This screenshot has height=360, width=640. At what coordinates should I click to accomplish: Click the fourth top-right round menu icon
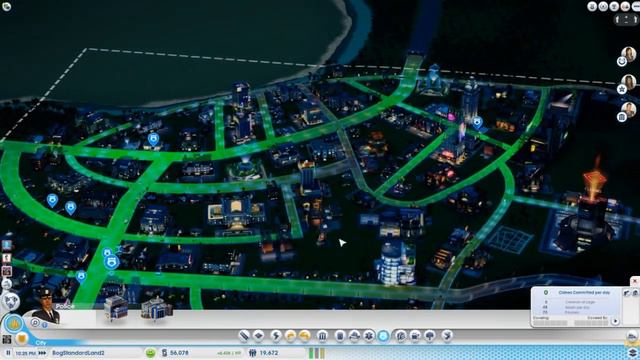[x=625, y=6]
